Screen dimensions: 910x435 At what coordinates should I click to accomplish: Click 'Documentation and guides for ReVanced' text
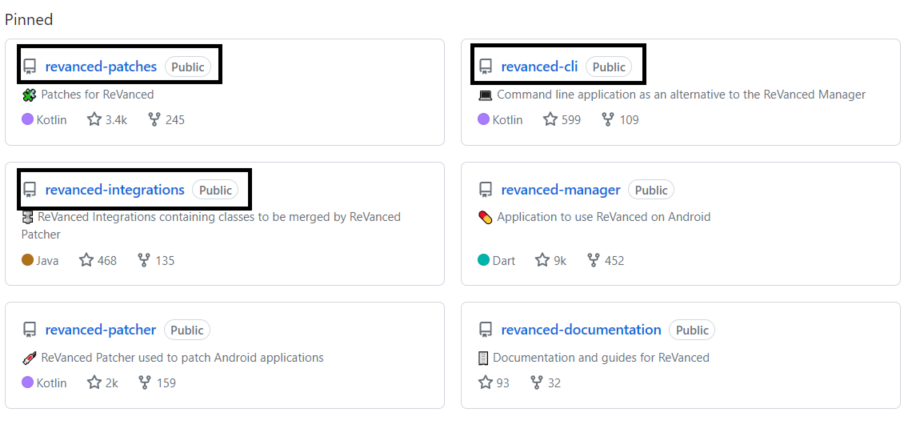point(601,358)
